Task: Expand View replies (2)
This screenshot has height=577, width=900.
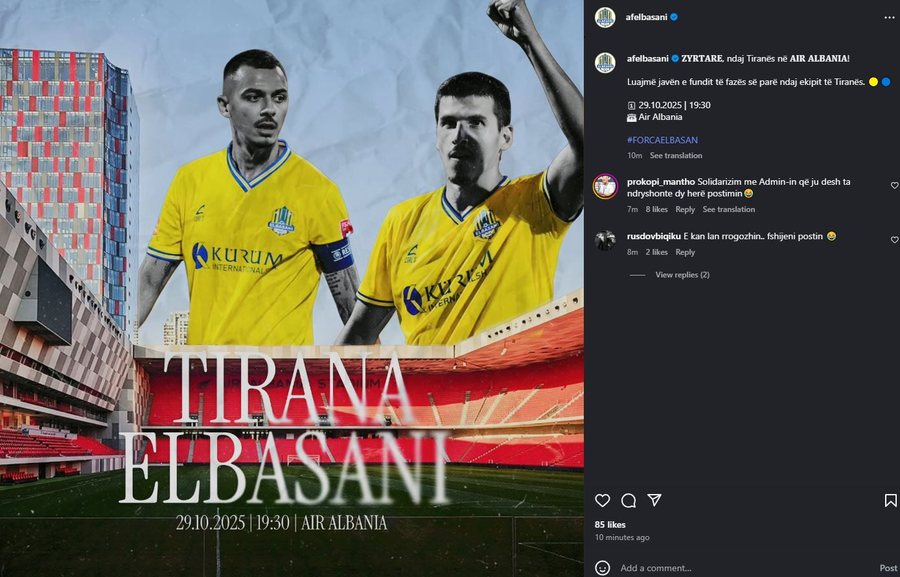Action: [x=682, y=275]
